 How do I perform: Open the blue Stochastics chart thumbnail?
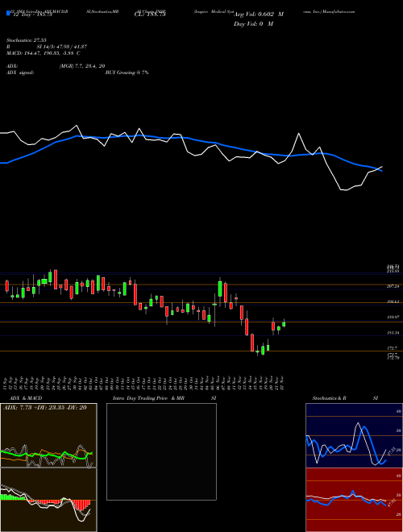pyautogui.click(x=354, y=435)
